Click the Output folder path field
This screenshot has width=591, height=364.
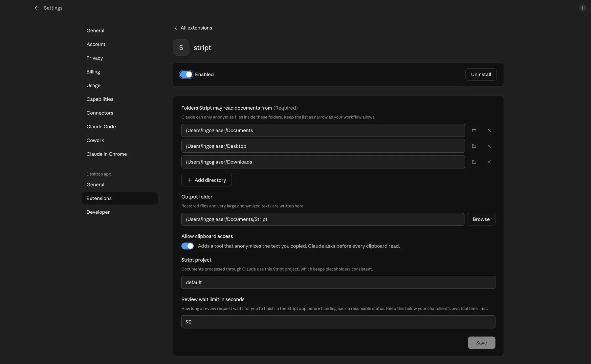[x=323, y=219]
